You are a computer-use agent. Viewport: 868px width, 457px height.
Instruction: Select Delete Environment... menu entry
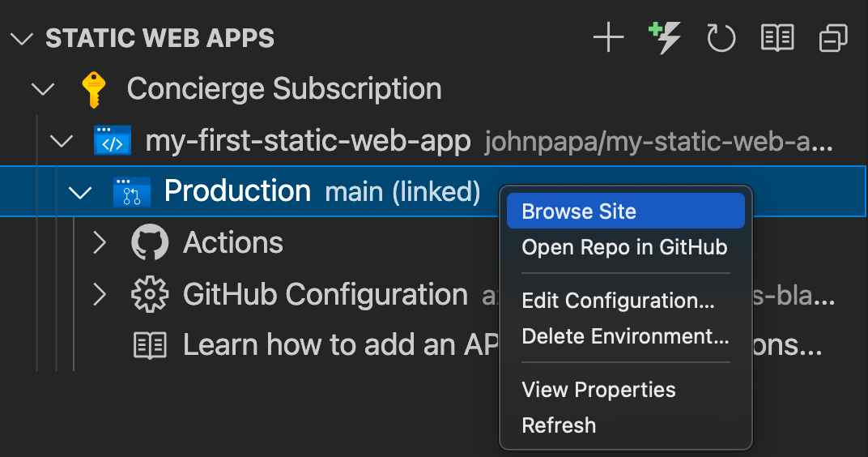click(626, 336)
